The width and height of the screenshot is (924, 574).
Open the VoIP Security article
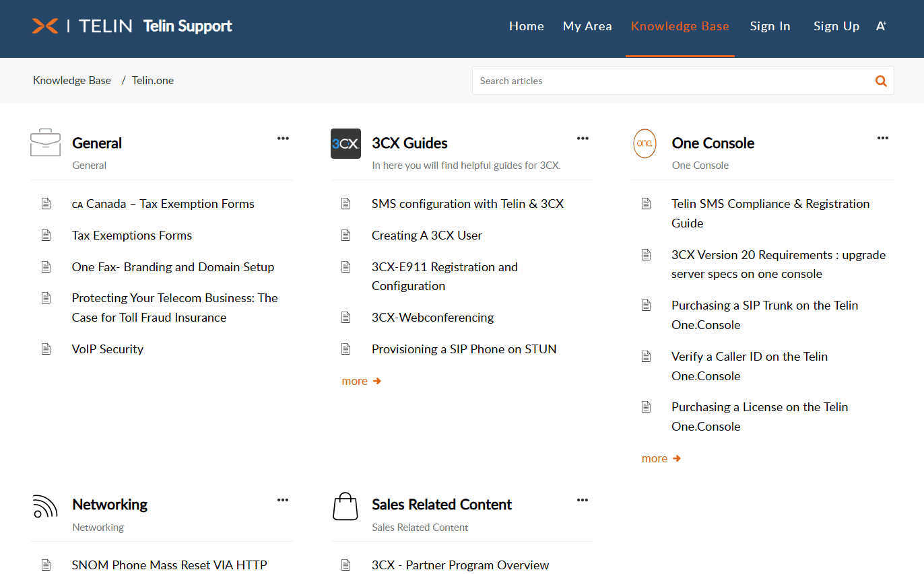pyautogui.click(x=108, y=349)
